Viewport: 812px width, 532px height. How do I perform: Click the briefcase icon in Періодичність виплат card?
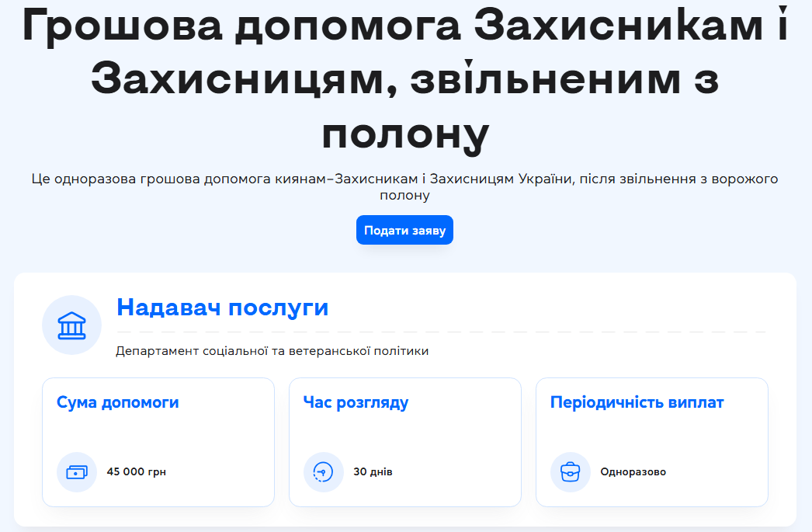tap(570, 471)
